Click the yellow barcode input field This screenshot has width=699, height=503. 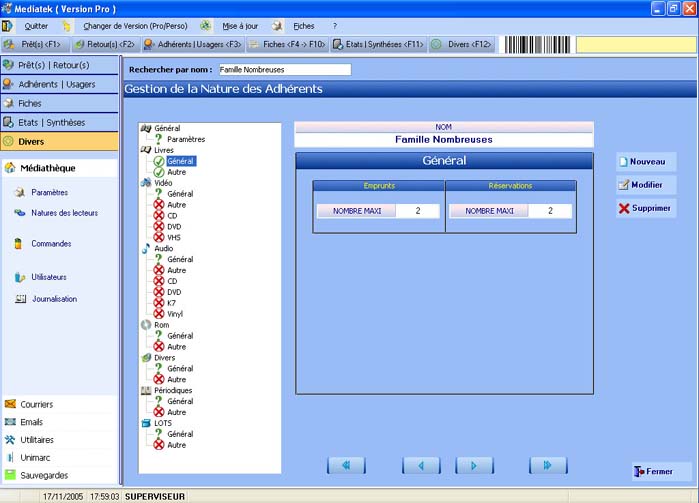(x=636, y=45)
